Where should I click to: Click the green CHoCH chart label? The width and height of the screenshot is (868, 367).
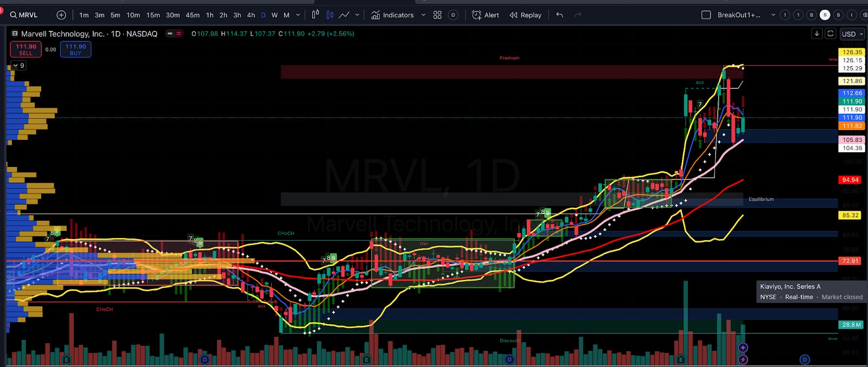pos(286,233)
